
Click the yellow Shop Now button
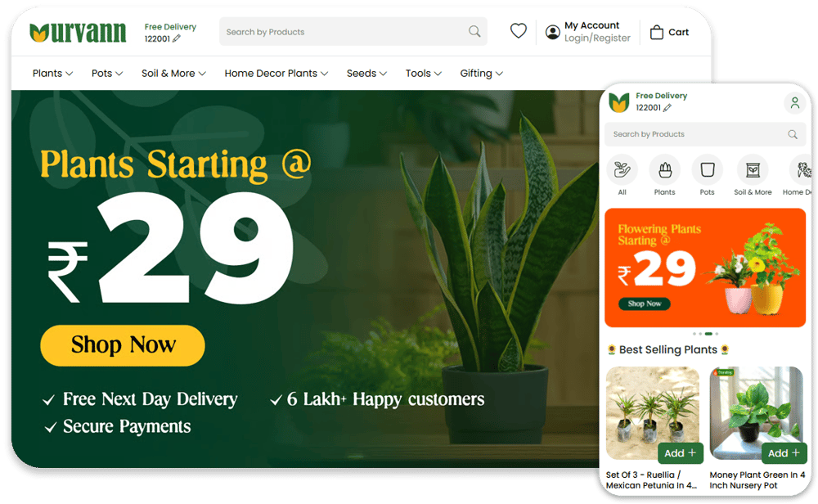[123, 345]
